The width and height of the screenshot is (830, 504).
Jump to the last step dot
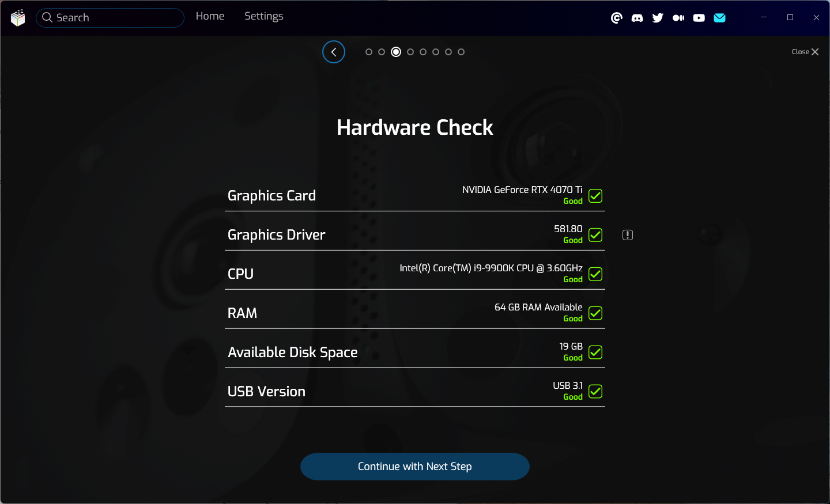[461, 52]
